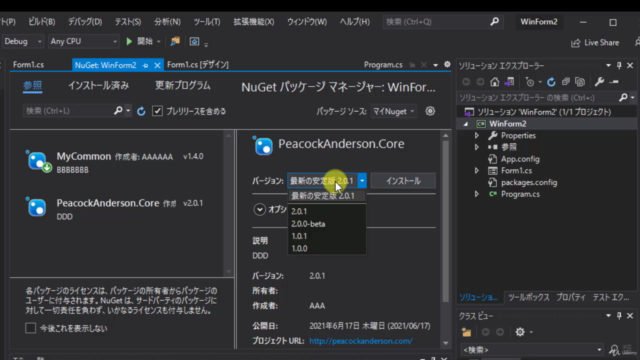Expand the Program.cs node
The height and width of the screenshot is (360, 640).
point(476,194)
